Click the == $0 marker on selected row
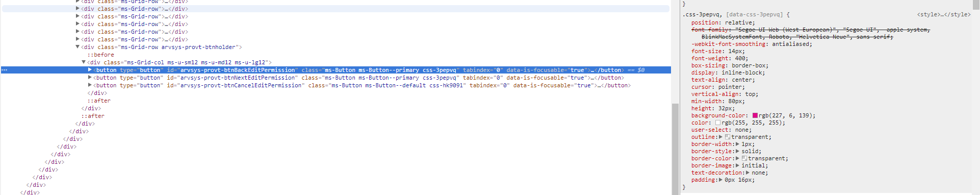The image size is (980, 195). pos(636,70)
